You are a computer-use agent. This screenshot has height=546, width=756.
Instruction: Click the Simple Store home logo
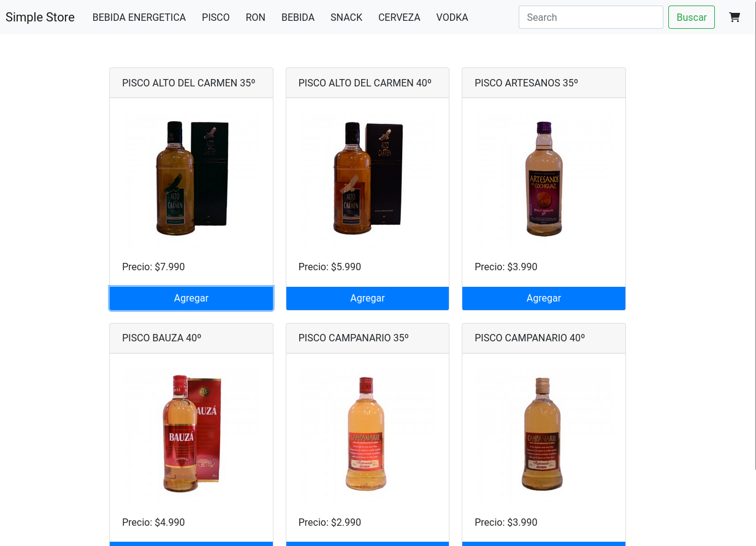[x=40, y=17]
